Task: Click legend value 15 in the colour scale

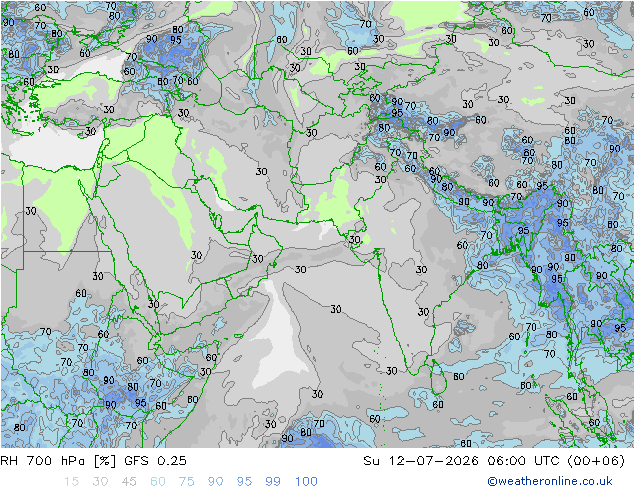Action: pyautogui.click(x=71, y=482)
